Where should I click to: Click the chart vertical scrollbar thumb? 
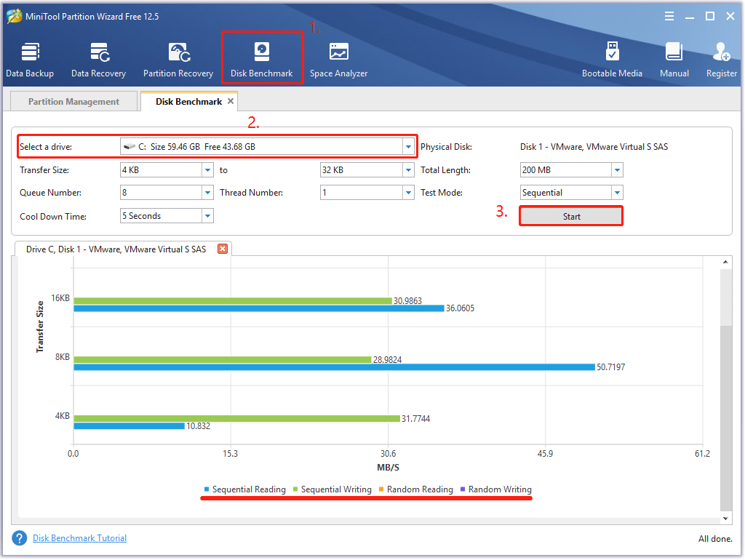point(725,418)
